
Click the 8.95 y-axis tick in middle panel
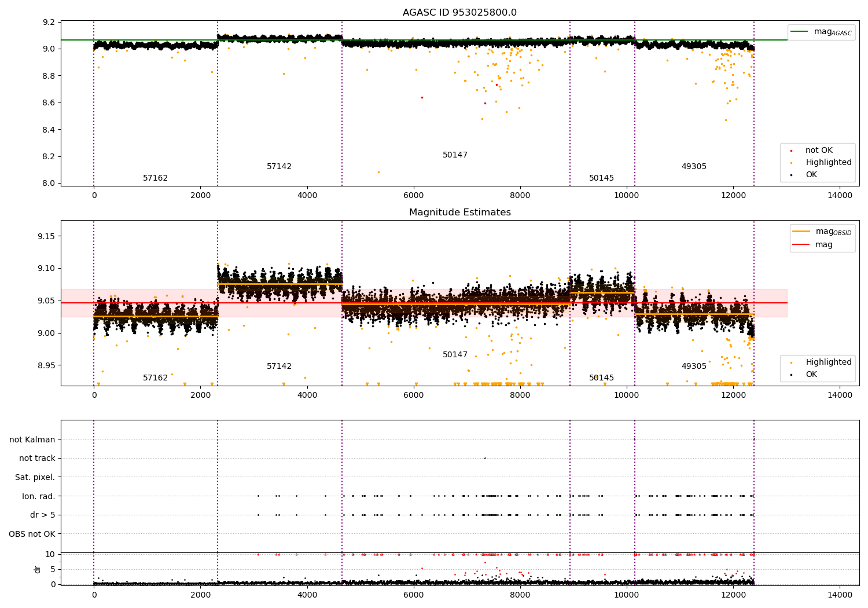pyautogui.click(x=47, y=366)
